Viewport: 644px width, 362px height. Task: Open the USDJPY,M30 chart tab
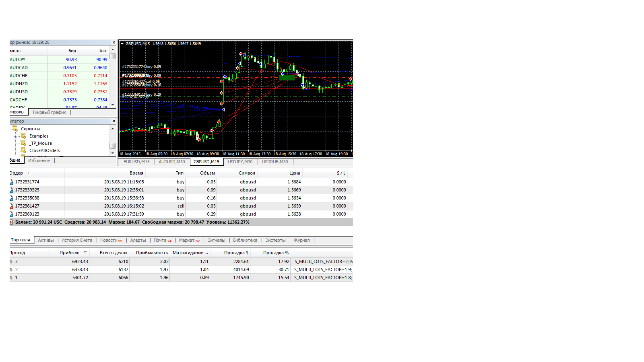240,162
